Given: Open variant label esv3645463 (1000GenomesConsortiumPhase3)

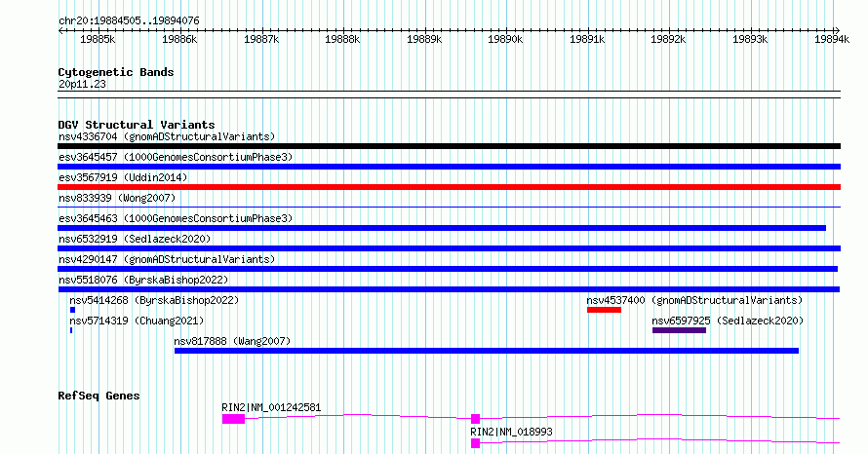Looking at the screenshot, I should coord(176,218).
